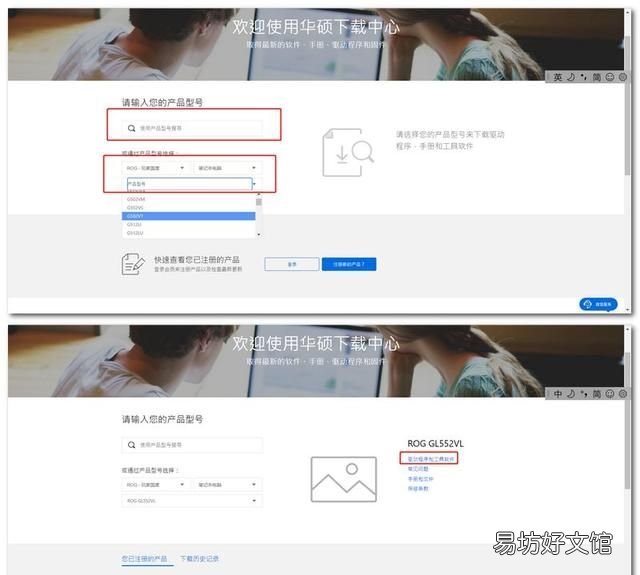Open ROG product series dropdown in lower screenshot

click(155, 484)
